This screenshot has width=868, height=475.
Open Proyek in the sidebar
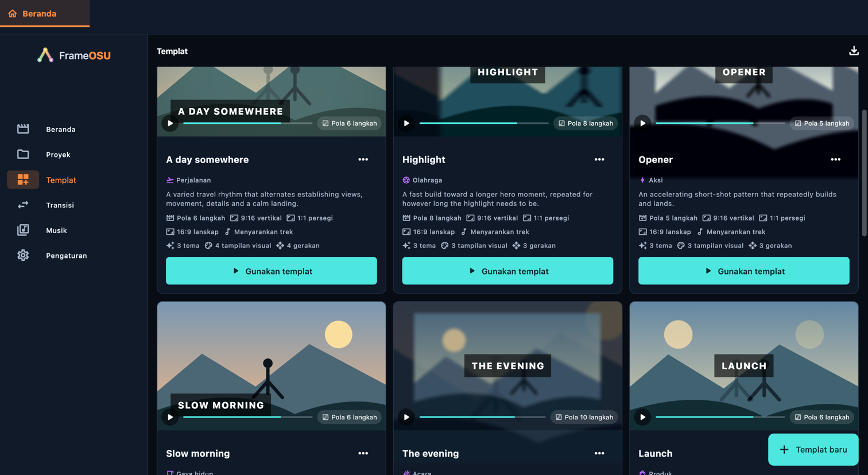[x=73, y=155]
